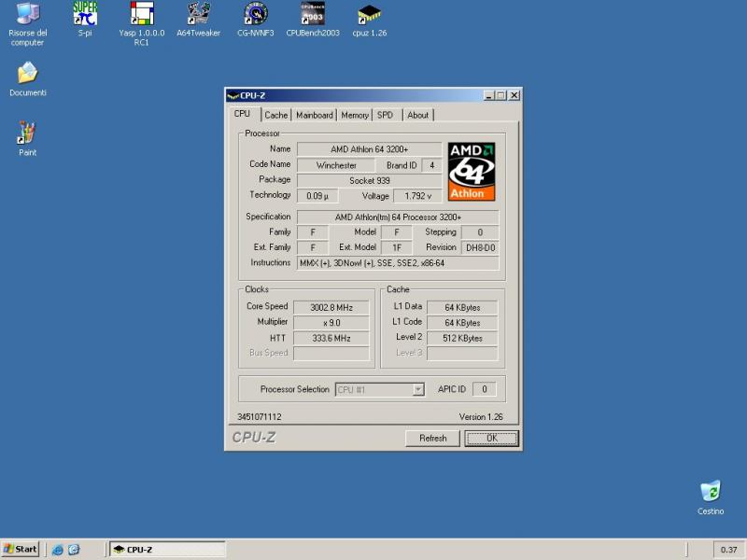Click the OK button

(492, 438)
